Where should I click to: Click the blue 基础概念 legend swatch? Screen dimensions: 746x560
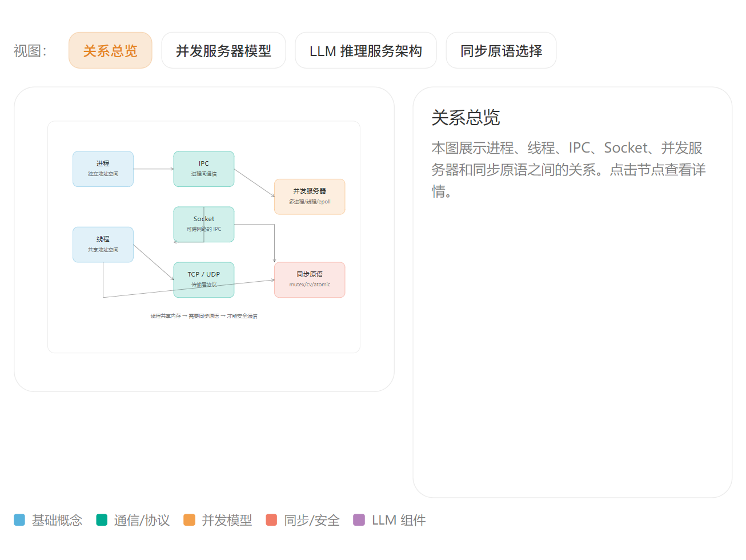19,519
